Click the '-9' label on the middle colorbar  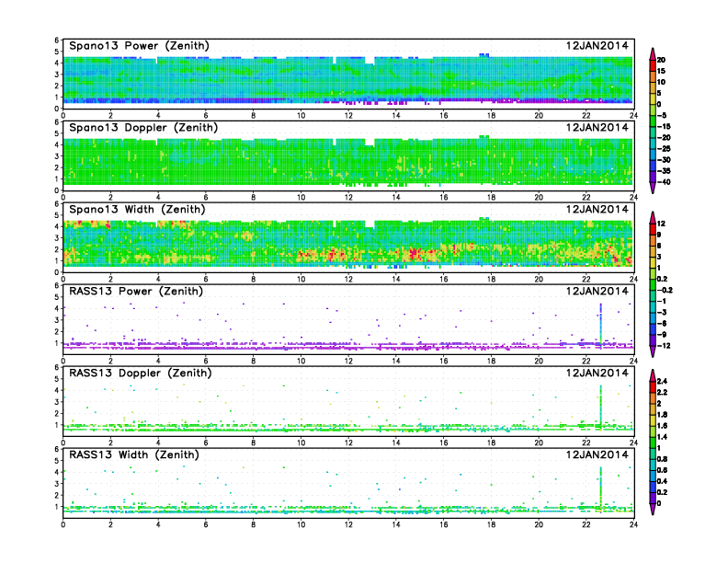[x=662, y=335]
